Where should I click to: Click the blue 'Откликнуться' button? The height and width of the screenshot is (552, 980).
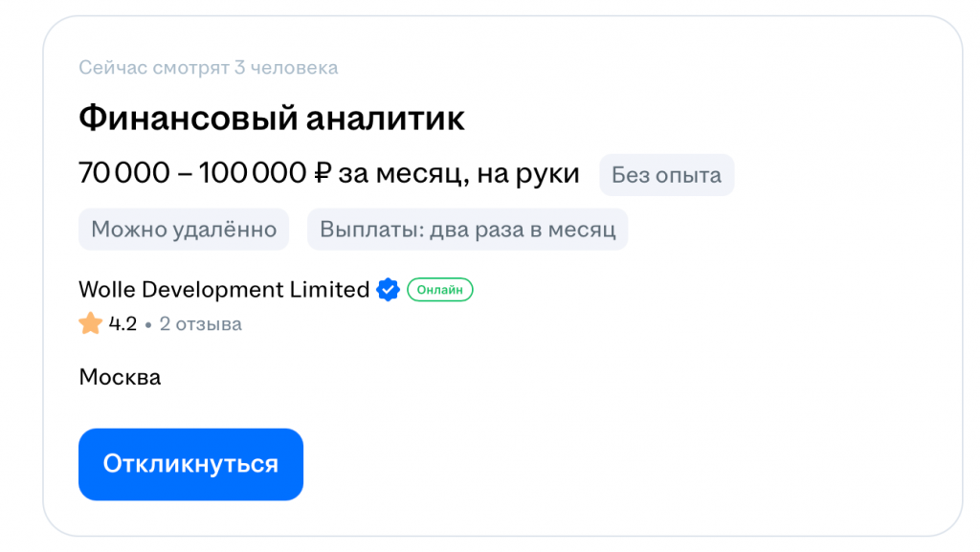(190, 464)
